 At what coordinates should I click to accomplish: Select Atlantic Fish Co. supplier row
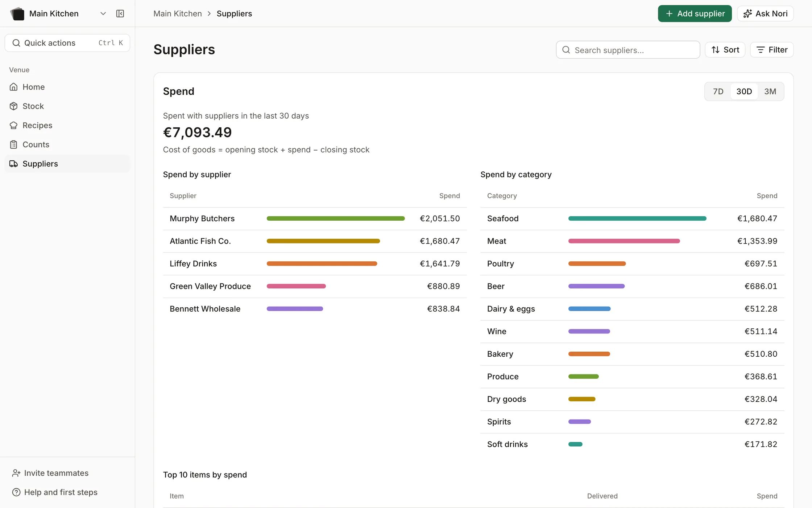pos(315,241)
